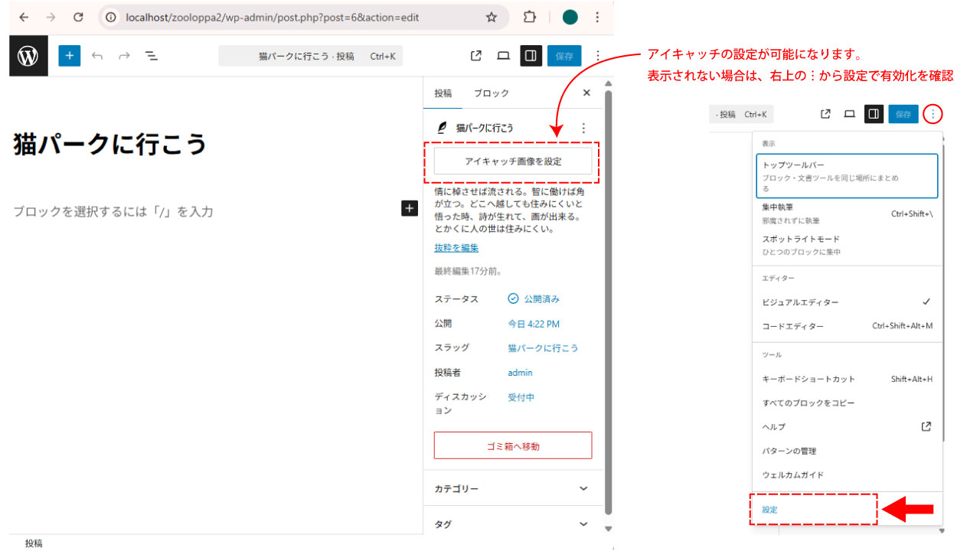Viewport: 980px width, 551px height.
Task: Bookmark this page with the star
Action: point(492,17)
